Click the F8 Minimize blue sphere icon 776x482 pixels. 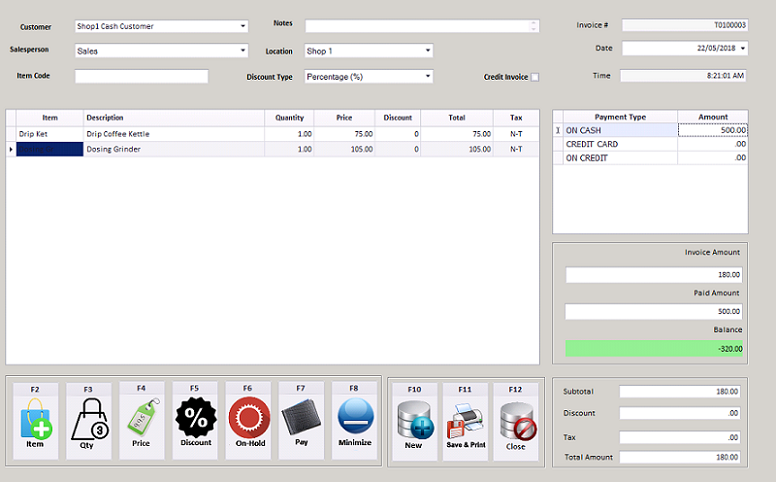point(355,417)
